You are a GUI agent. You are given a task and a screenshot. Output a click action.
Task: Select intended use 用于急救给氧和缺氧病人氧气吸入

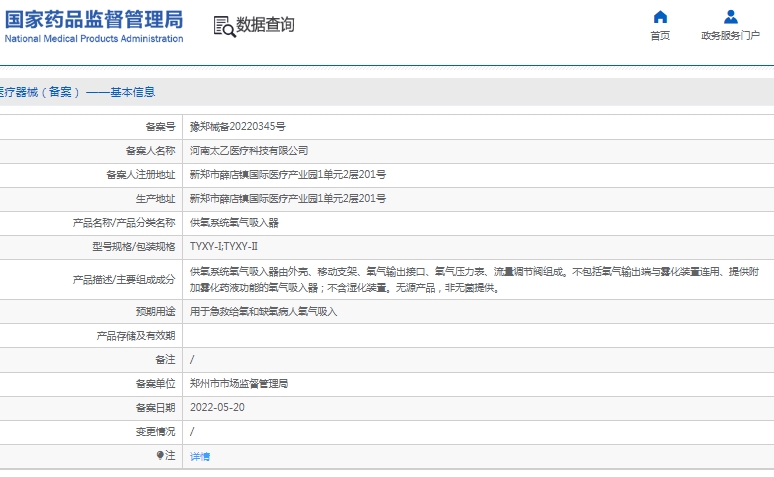(263, 312)
